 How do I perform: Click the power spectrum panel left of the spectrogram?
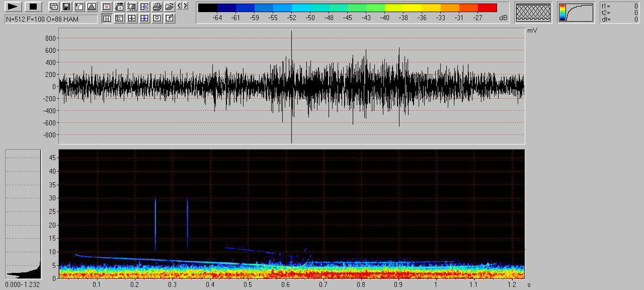[x=23, y=214]
